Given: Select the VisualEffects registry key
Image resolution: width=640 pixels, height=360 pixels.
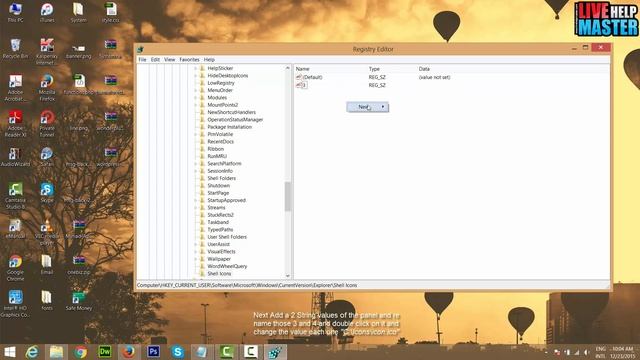Looking at the screenshot, I should [x=221, y=252].
